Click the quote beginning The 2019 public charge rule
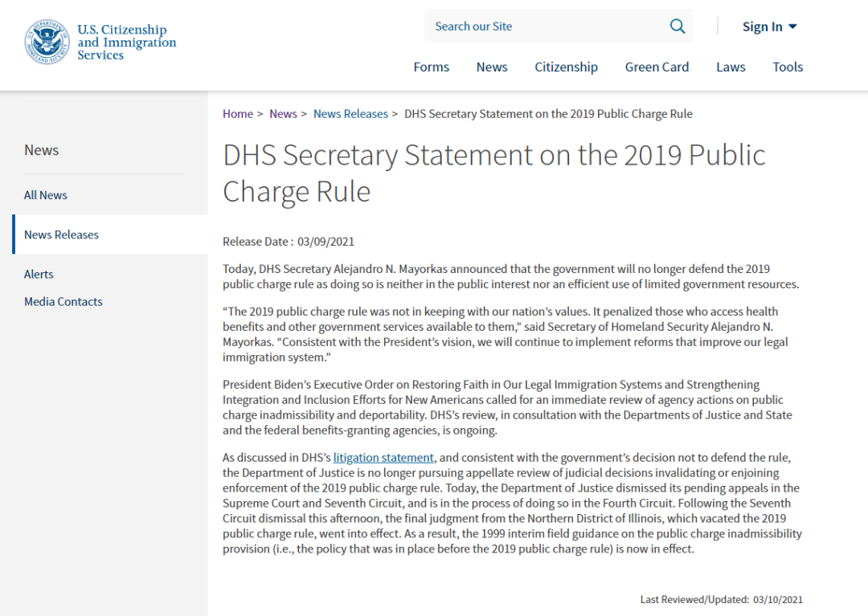The height and width of the screenshot is (616, 868). [x=506, y=334]
